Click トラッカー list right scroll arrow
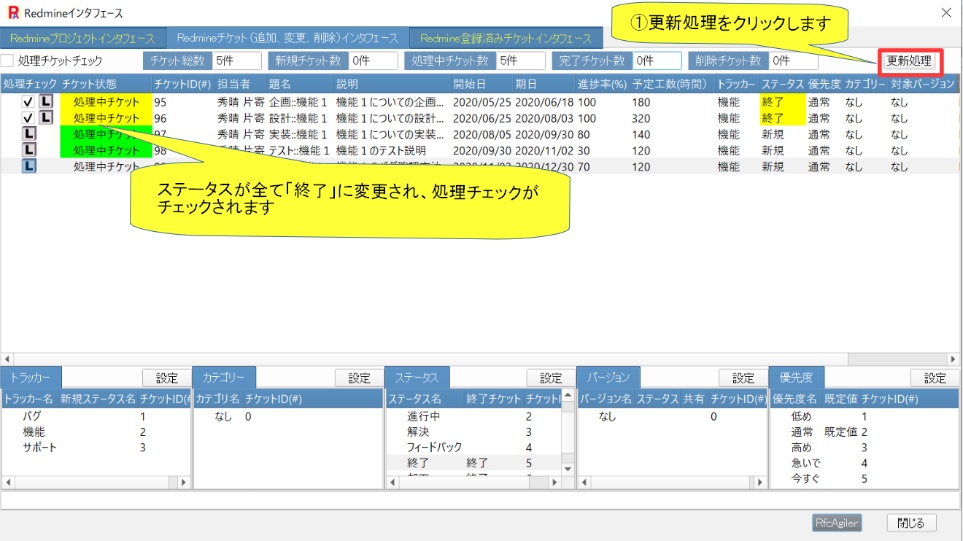Viewport: 963px width, 541px height. point(183,482)
